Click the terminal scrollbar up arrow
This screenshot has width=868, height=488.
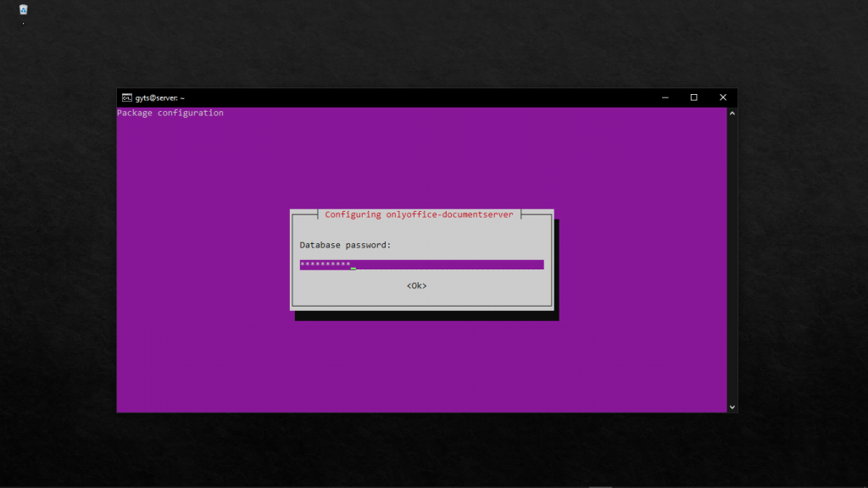tap(732, 114)
